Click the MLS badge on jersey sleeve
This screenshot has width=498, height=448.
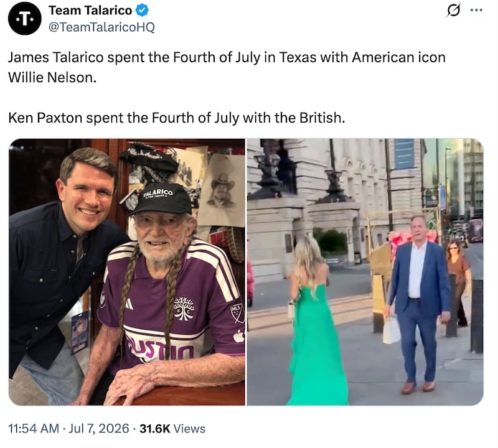(x=237, y=313)
